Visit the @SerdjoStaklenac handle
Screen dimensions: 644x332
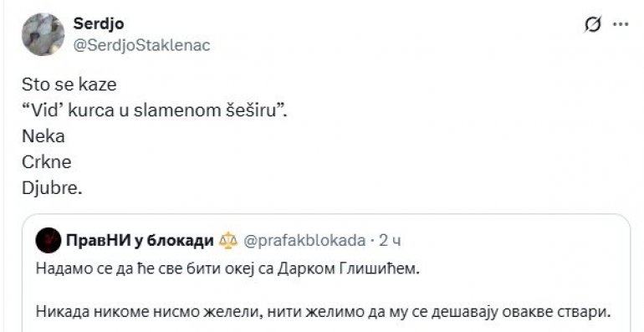pyautogui.click(x=141, y=45)
